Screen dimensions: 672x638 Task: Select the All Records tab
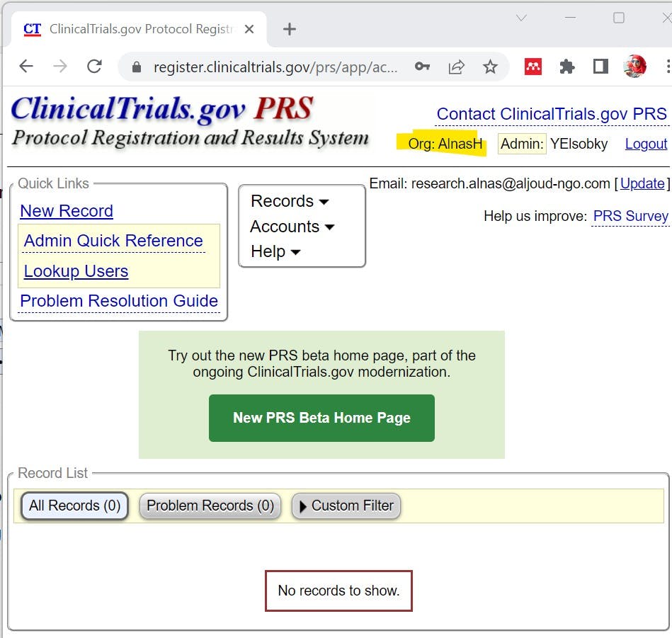click(x=74, y=506)
